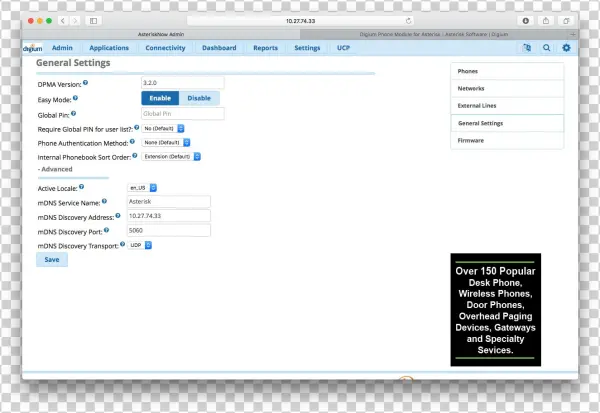The width and height of the screenshot is (600, 413).
Task: Show help for mDNS Service Name
Action: click(104, 201)
